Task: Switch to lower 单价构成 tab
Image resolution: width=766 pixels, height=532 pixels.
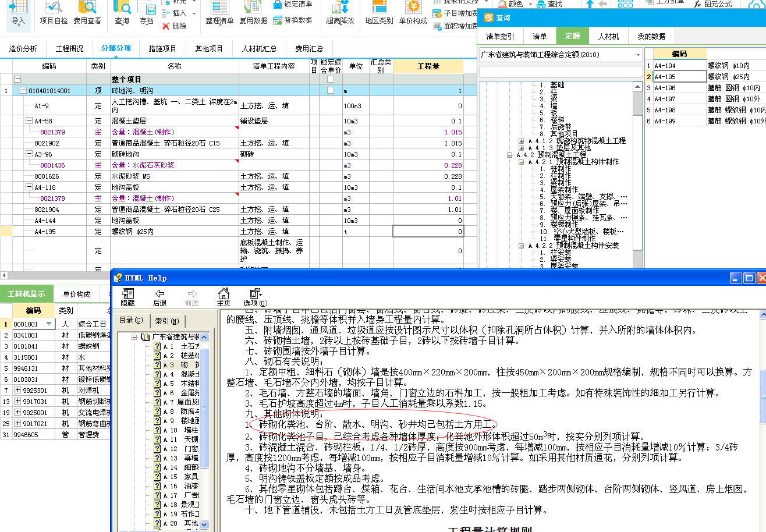Action: 77,294
